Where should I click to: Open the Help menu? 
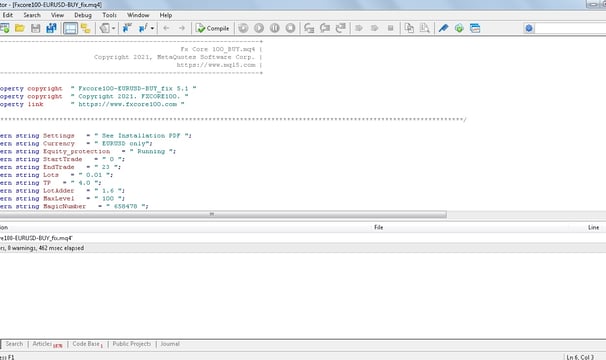coord(166,15)
